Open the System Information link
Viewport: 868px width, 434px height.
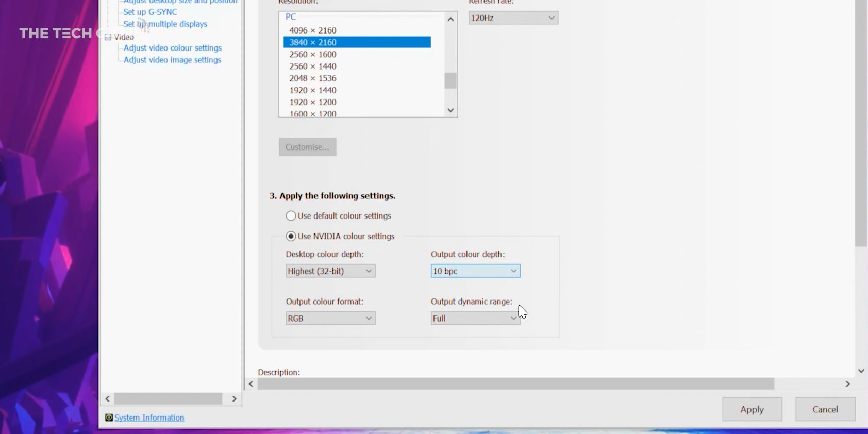click(149, 418)
